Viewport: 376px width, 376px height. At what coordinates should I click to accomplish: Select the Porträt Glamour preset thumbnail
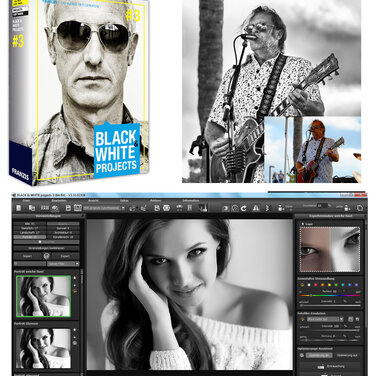click(43, 348)
